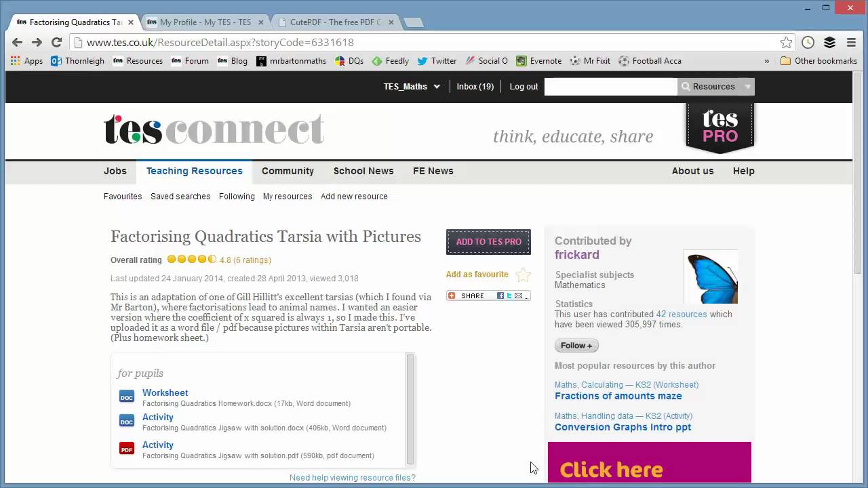Click the ADD TO TES PRO button
This screenshot has width=868, height=488.
click(x=488, y=242)
